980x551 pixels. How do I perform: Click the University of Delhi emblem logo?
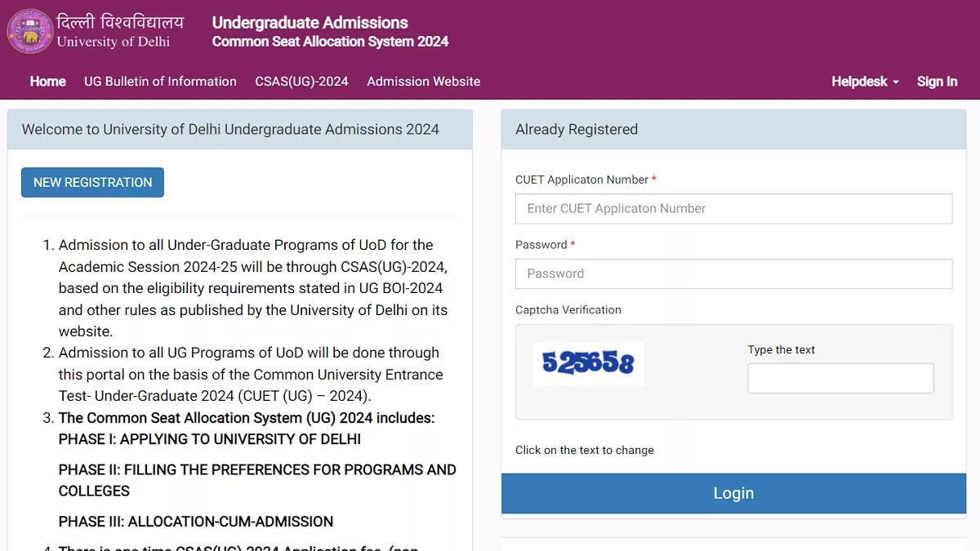[30, 32]
